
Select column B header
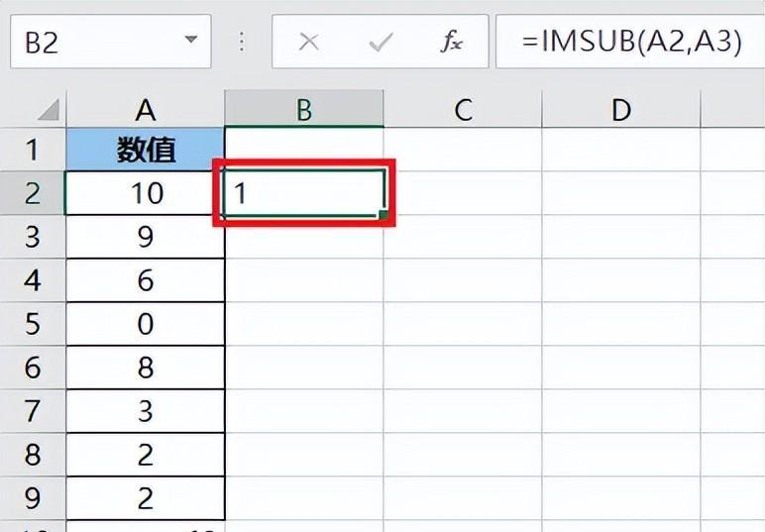[x=304, y=110]
